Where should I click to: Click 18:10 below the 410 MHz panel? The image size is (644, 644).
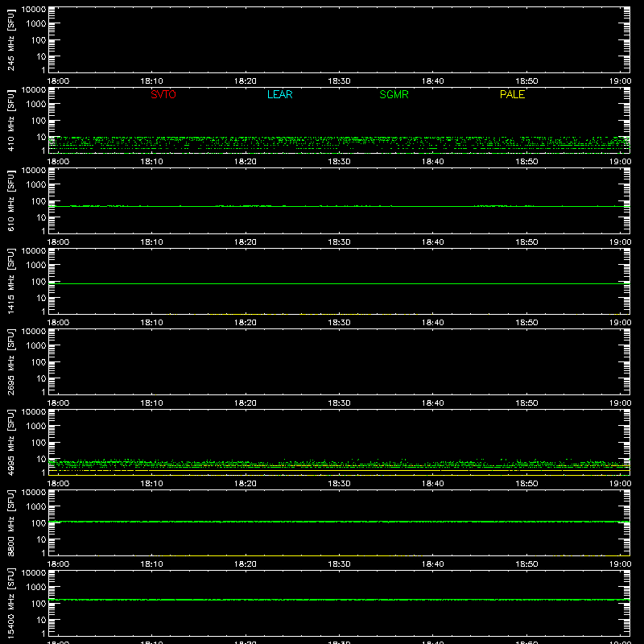(152, 162)
